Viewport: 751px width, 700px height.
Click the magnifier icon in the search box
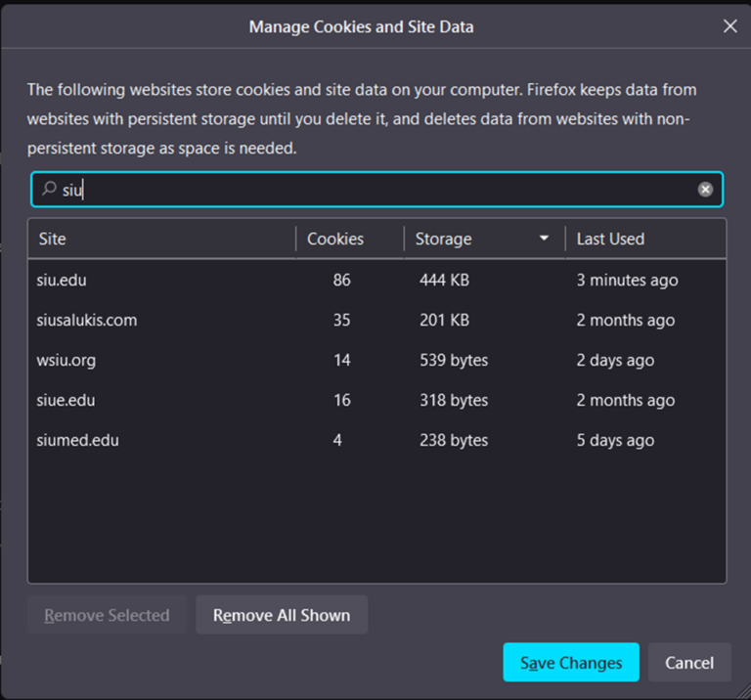[x=48, y=189]
